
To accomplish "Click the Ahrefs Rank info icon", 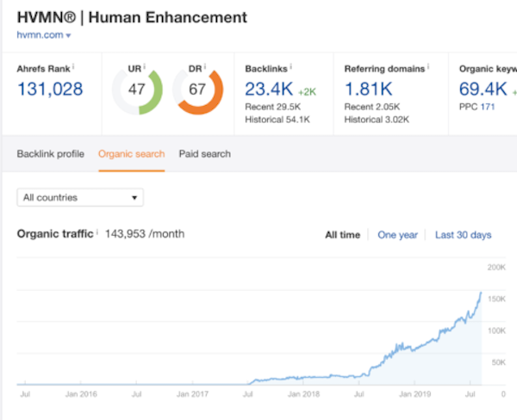I will coord(73,67).
